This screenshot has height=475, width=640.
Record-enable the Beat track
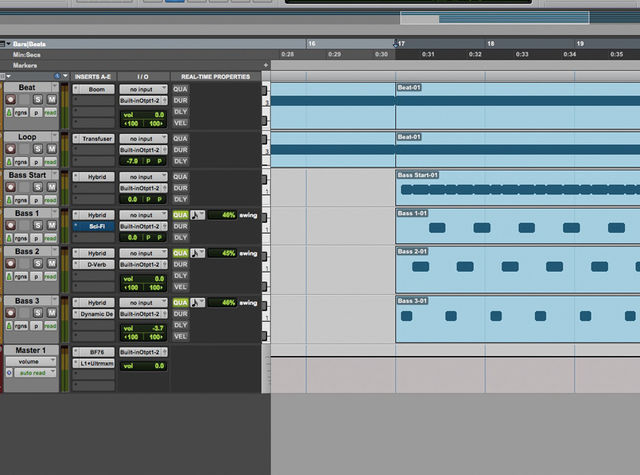(x=11, y=99)
